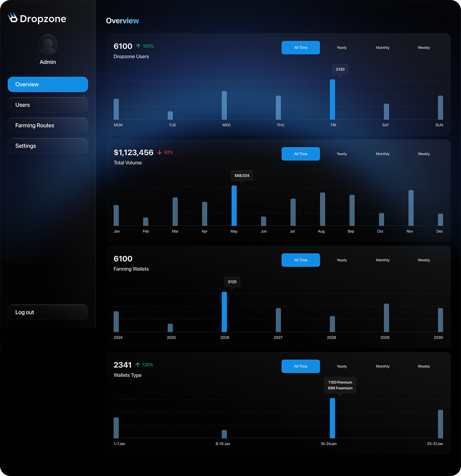Open Settings from the sidebar
This screenshot has height=476, width=461.
[x=47, y=146]
